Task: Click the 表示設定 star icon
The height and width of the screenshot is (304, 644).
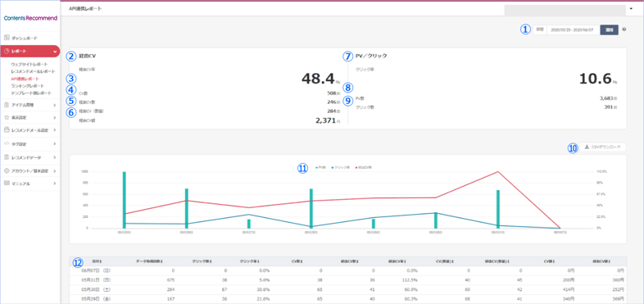Action: point(7,117)
